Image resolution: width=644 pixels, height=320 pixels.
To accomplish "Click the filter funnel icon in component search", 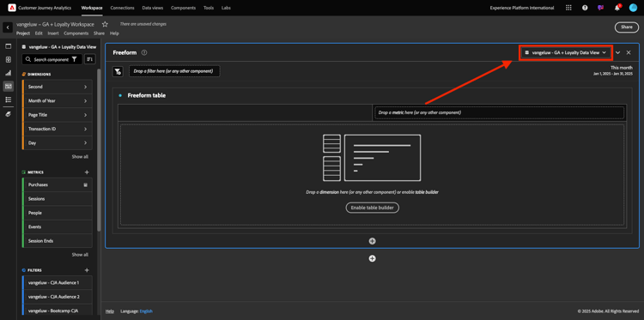I will click(x=75, y=59).
